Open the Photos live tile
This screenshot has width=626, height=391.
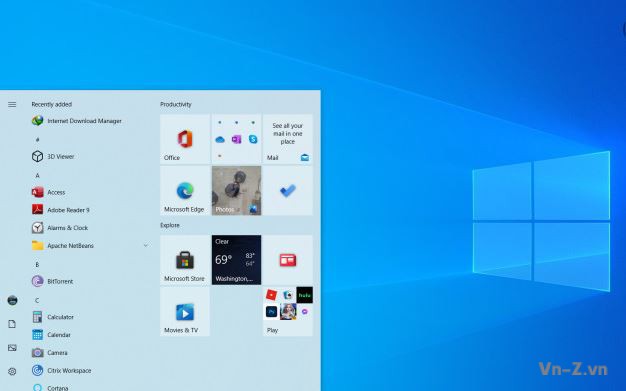[x=236, y=191]
